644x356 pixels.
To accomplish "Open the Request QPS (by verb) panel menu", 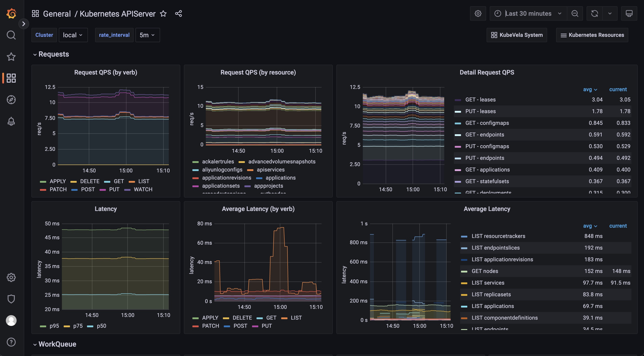I will [x=105, y=72].
